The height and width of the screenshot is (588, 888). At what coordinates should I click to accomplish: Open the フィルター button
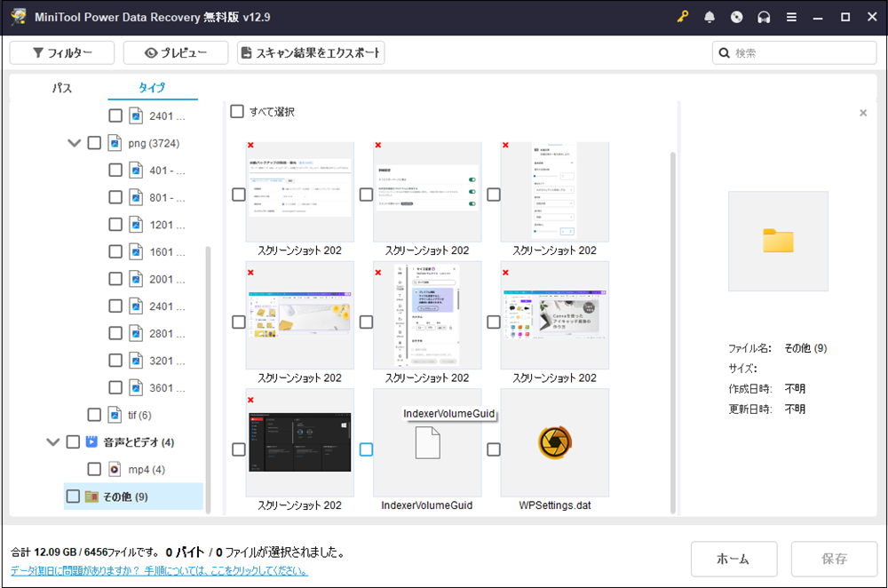(62, 52)
